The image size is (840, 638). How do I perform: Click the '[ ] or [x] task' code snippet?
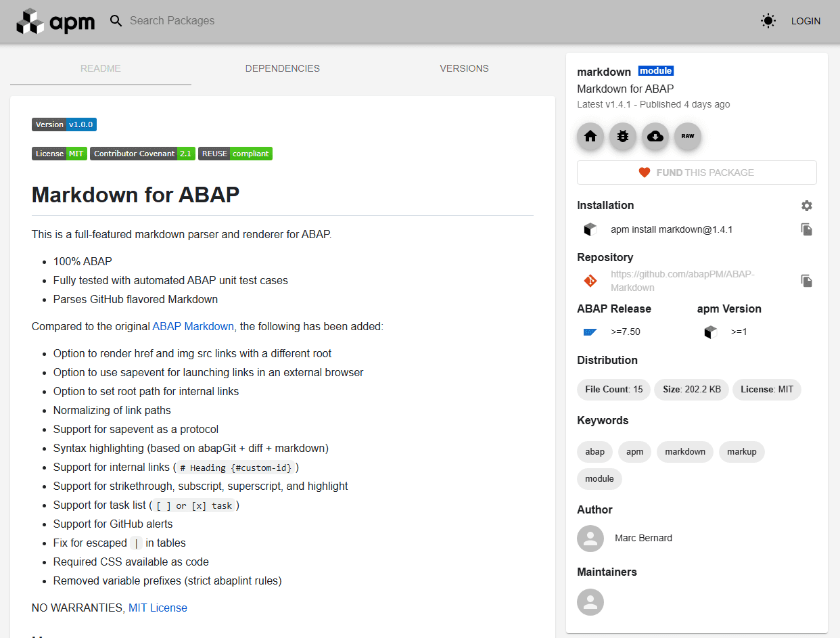(x=194, y=505)
